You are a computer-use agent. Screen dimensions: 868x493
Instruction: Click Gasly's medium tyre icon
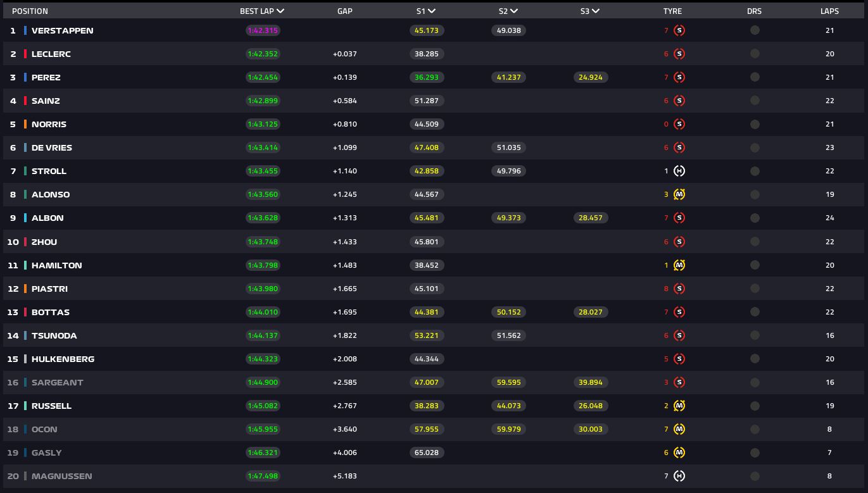point(679,452)
